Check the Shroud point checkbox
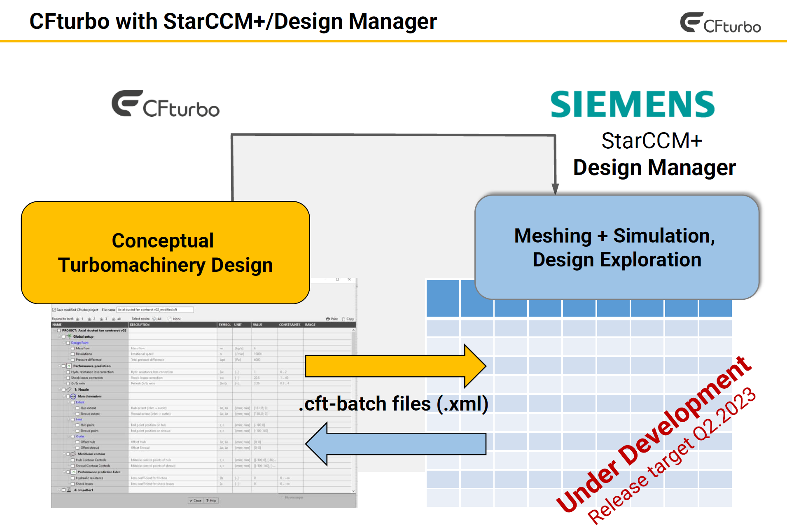 77,431
